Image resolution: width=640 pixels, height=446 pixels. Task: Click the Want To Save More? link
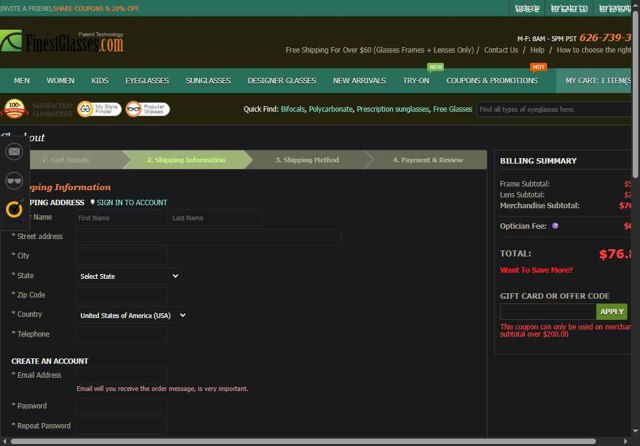pos(536,270)
